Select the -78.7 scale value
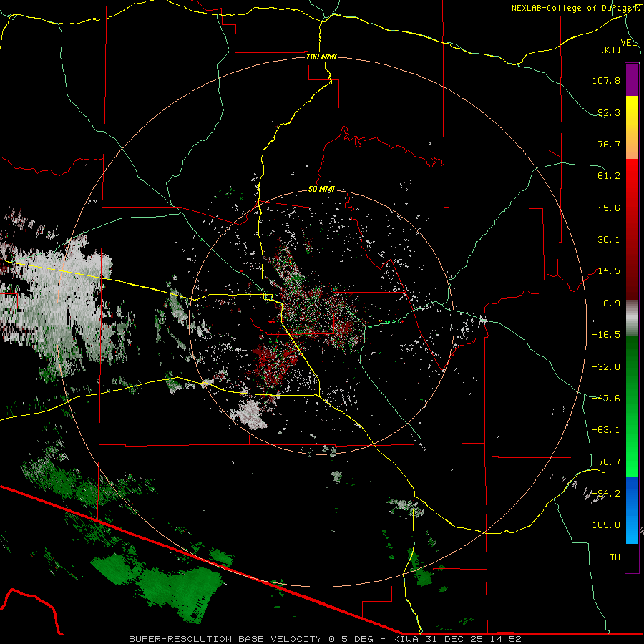644x644 pixels. coord(606,462)
